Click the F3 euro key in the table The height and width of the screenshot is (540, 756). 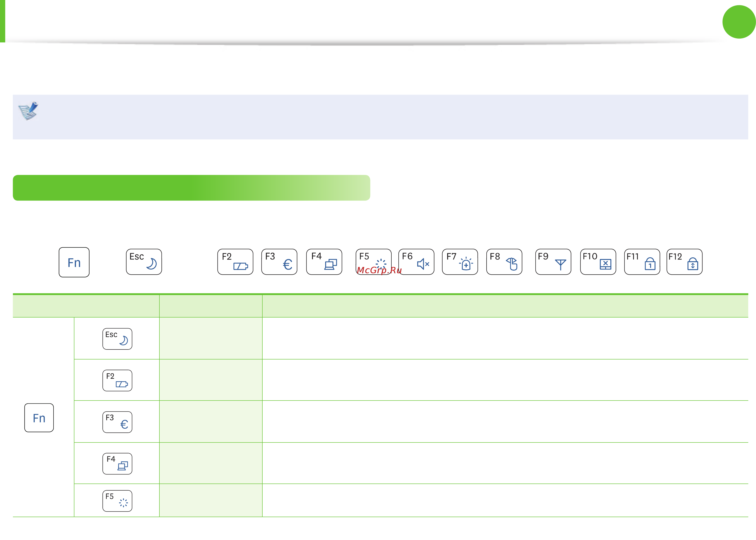point(117,422)
